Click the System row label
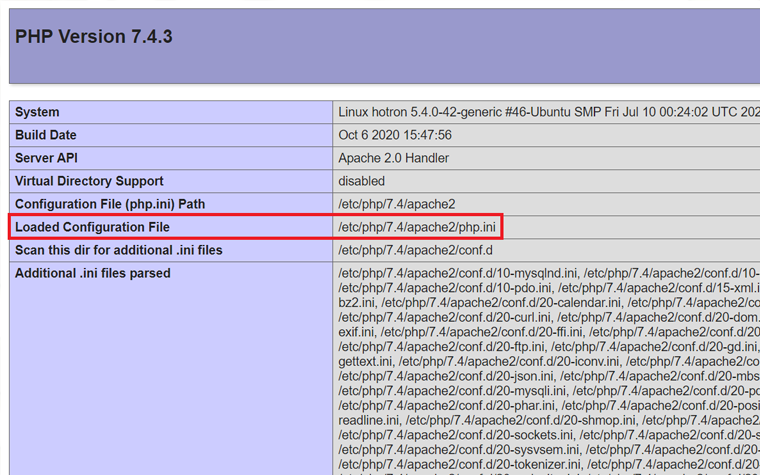The width and height of the screenshot is (760, 475). (x=37, y=112)
